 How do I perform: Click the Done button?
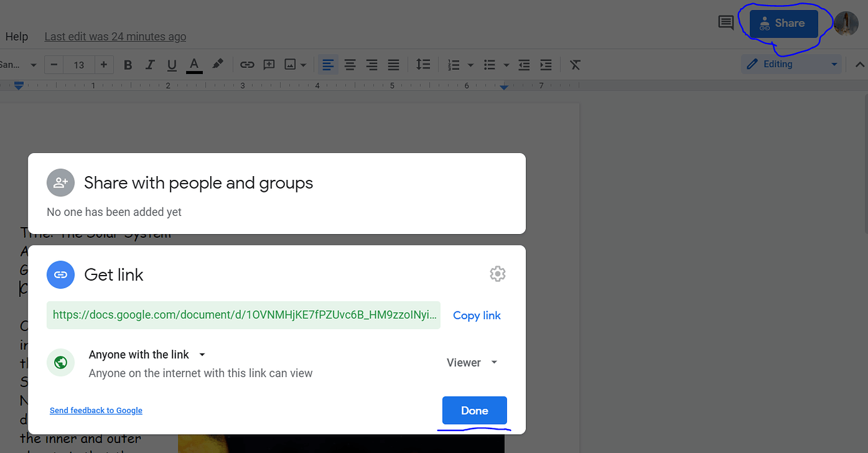pyautogui.click(x=474, y=410)
